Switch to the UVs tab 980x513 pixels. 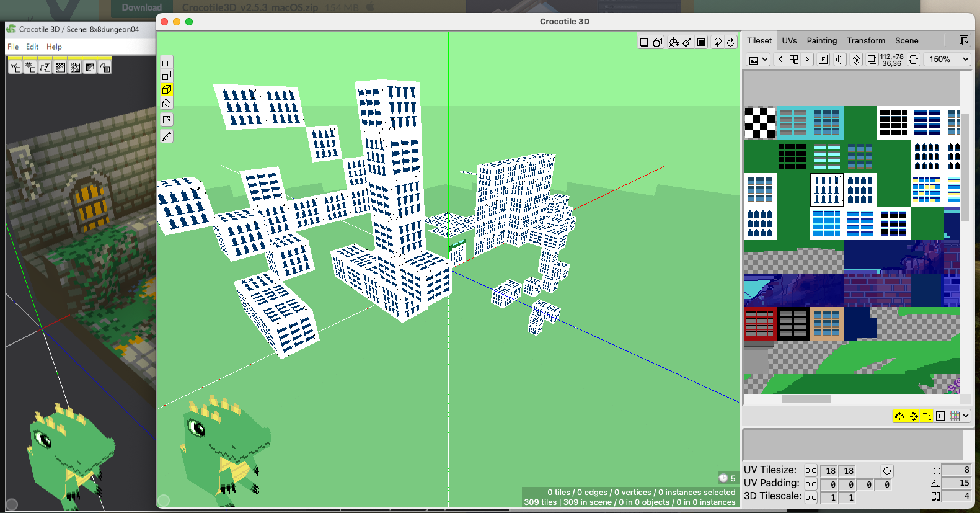789,40
